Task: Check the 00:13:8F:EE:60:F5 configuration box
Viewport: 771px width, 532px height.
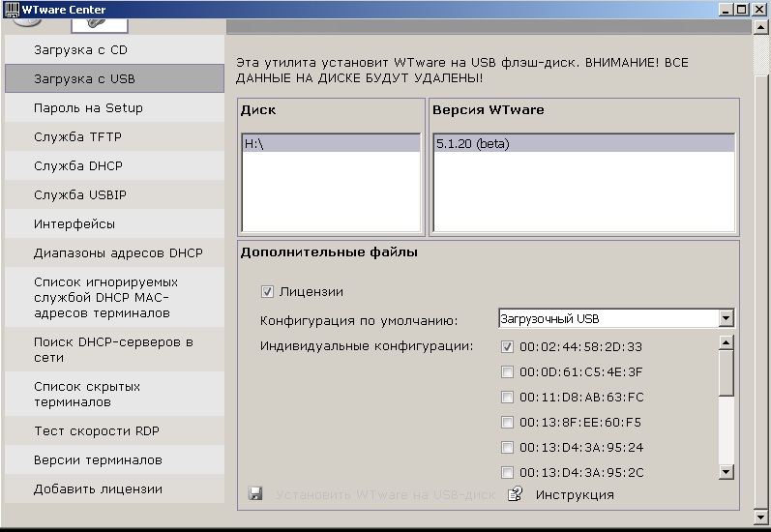Action: click(x=507, y=422)
